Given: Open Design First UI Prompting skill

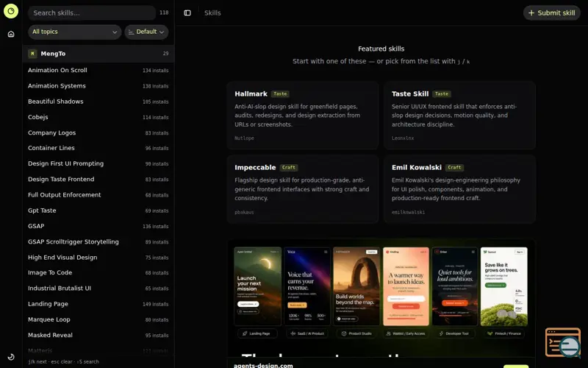Looking at the screenshot, I should tap(98, 163).
